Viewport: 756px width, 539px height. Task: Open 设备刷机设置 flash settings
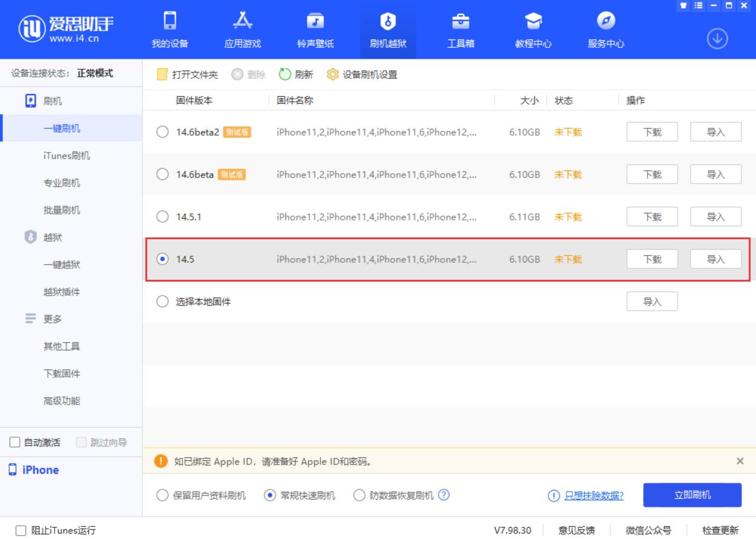point(362,74)
